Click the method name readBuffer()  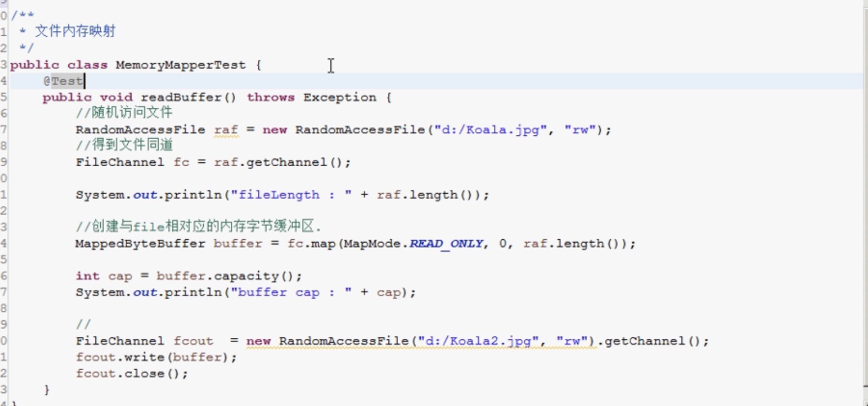(x=188, y=97)
